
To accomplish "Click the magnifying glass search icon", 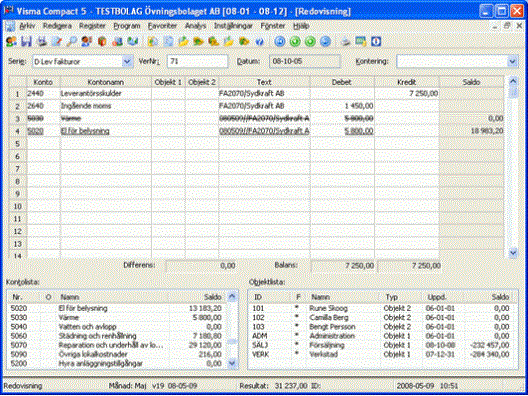I will click(71, 41).
